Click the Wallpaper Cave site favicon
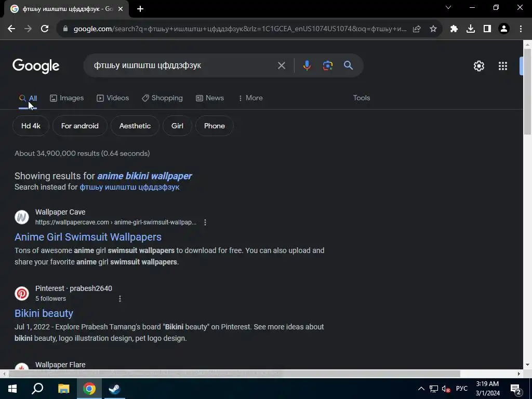 pos(22,217)
